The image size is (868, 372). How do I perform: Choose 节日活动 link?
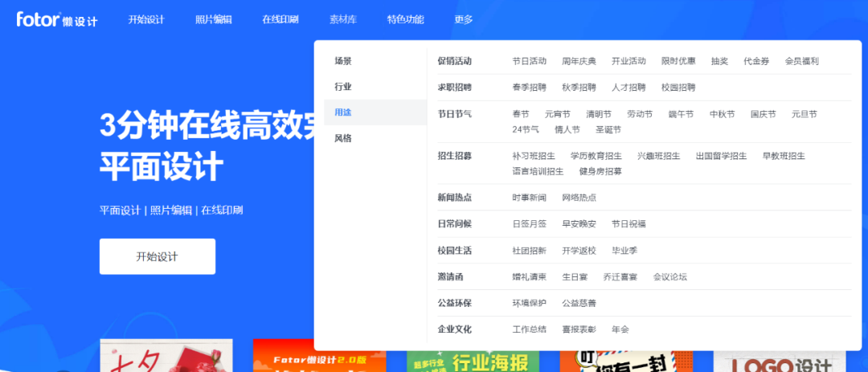(529, 61)
